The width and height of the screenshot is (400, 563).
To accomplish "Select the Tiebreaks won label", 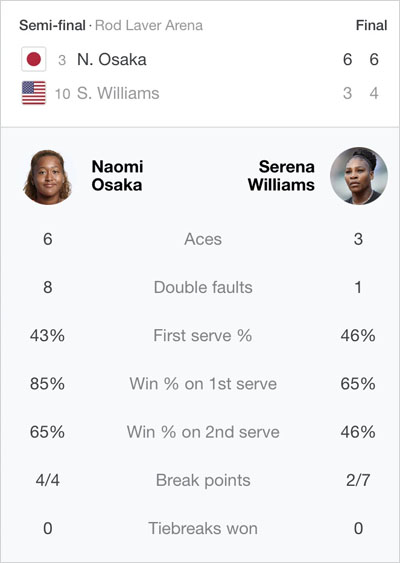I will (203, 529).
